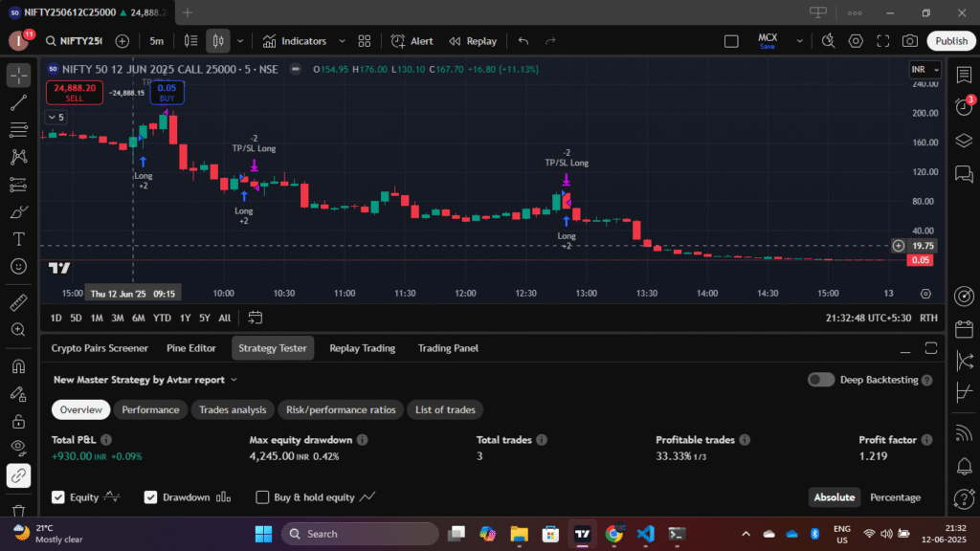This screenshot has width=980, height=551.
Task: Open the emoji icons tool
Action: [x=19, y=267]
